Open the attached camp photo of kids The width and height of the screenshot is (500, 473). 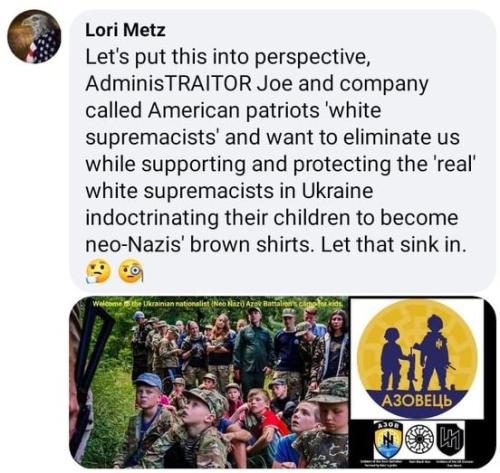click(209, 382)
